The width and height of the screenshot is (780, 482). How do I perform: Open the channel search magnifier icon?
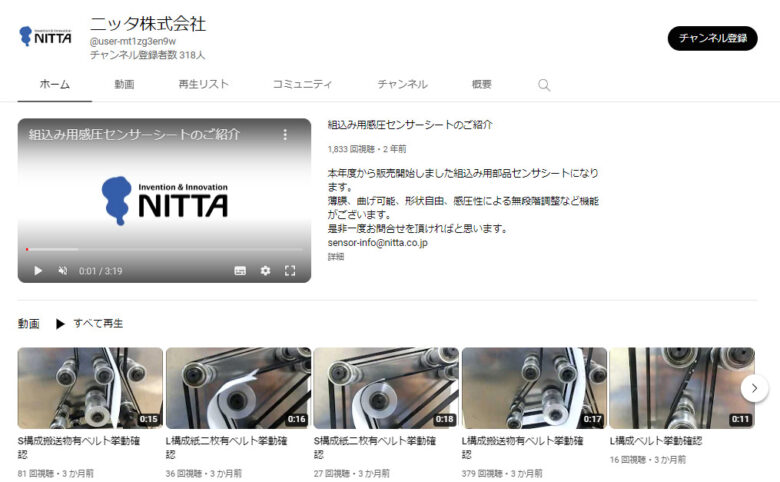(544, 85)
